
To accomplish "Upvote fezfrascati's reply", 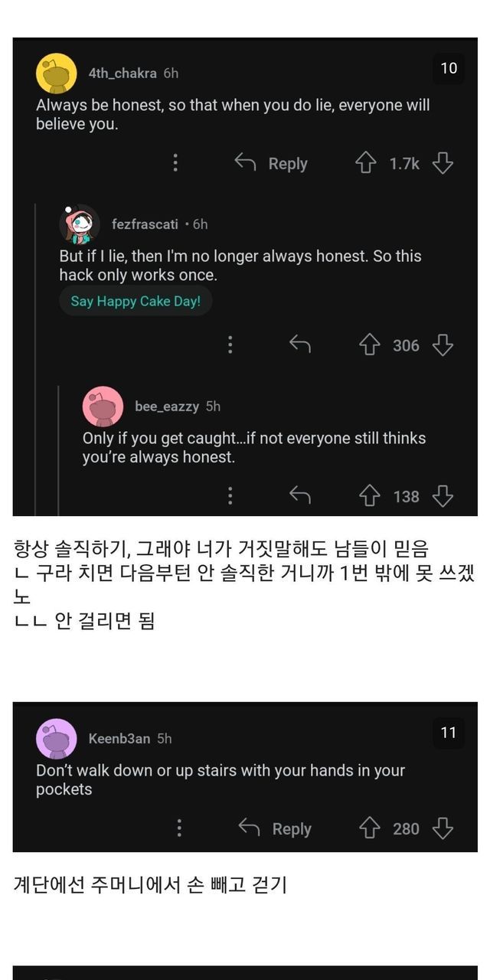I will click(370, 345).
